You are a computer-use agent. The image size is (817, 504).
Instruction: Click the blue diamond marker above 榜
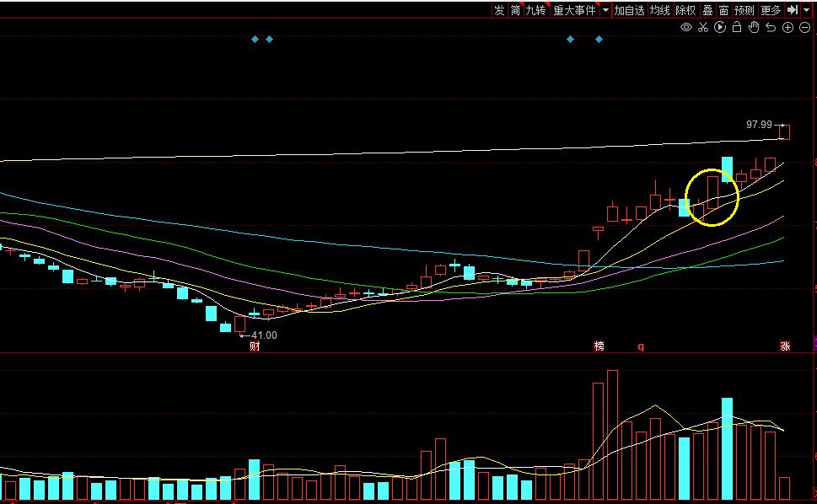click(599, 39)
